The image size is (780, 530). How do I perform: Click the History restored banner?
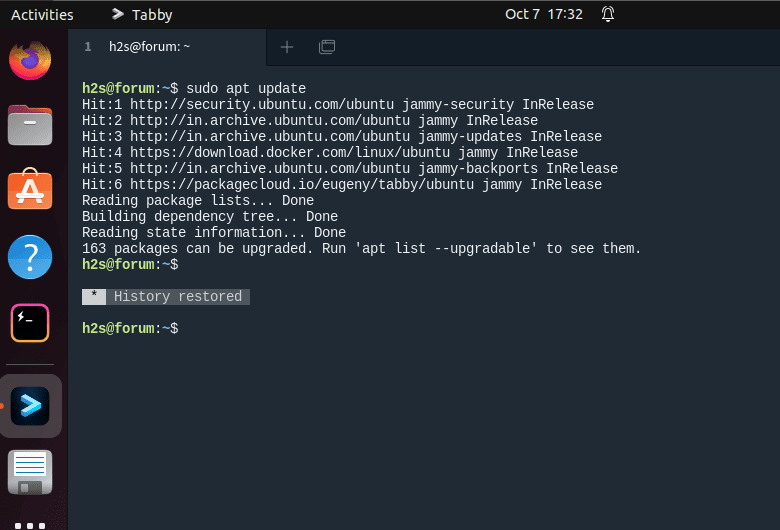(166, 297)
